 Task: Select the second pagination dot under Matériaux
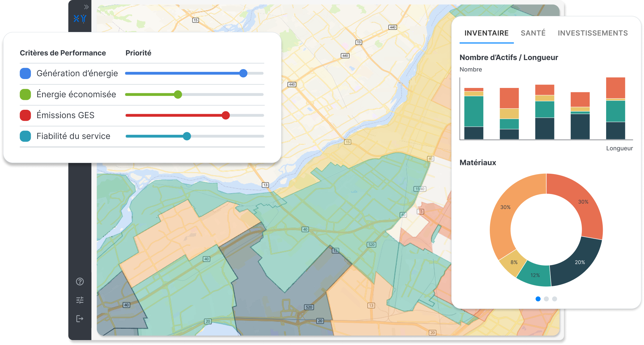[546, 299]
